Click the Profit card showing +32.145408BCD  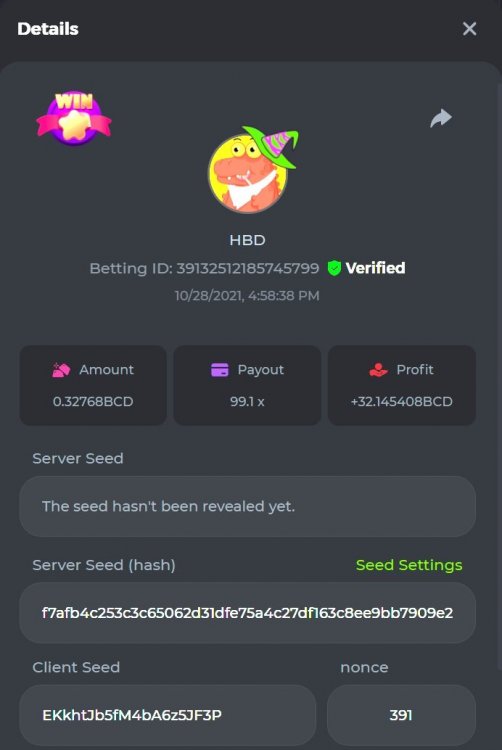coord(402,385)
